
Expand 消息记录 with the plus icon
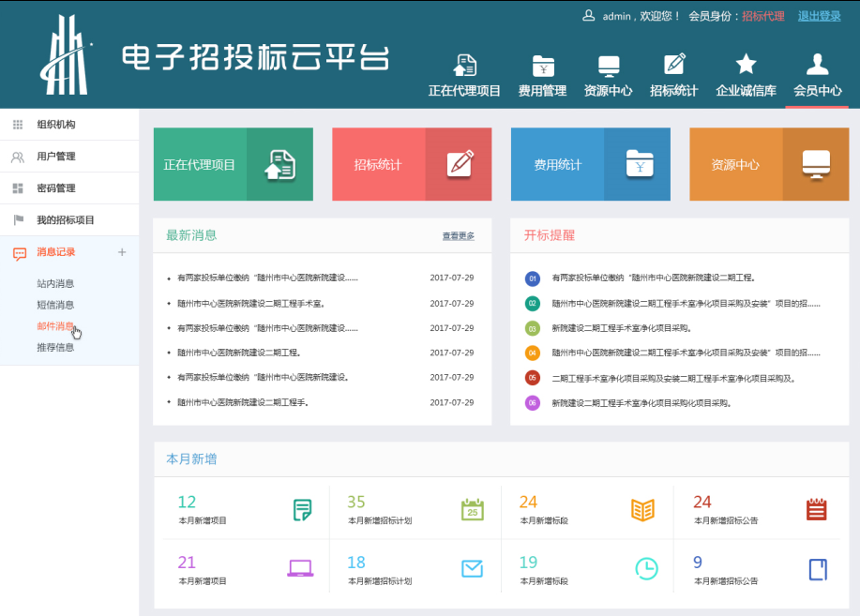click(122, 252)
